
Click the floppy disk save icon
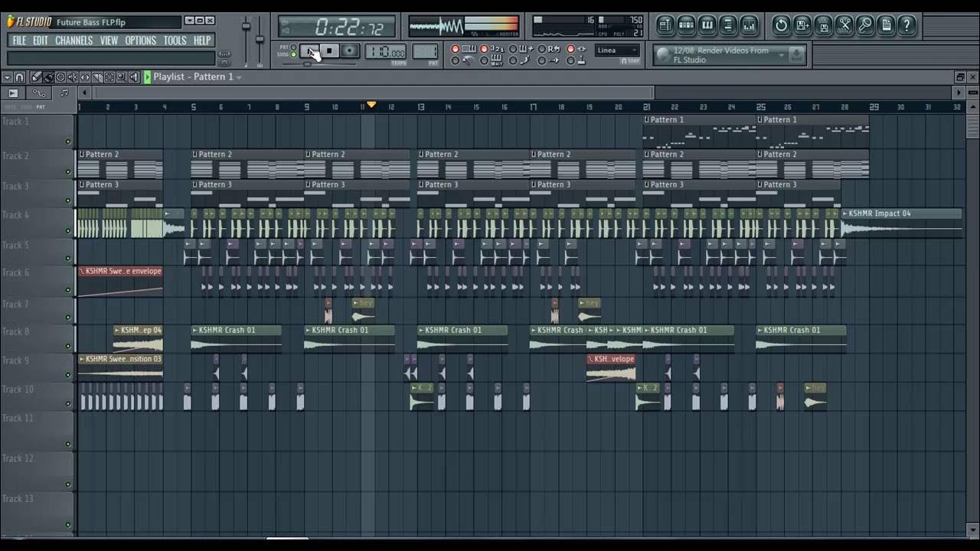point(824,25)
